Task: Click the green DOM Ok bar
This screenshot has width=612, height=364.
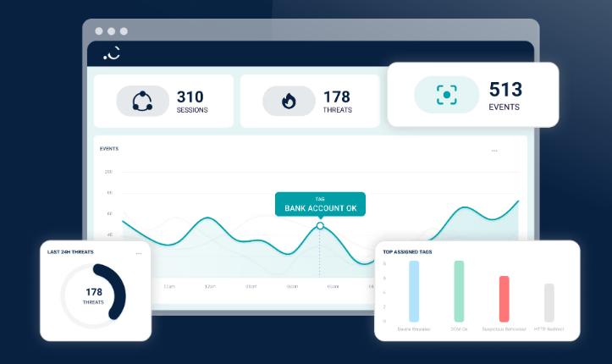Action: coord(459,290)
